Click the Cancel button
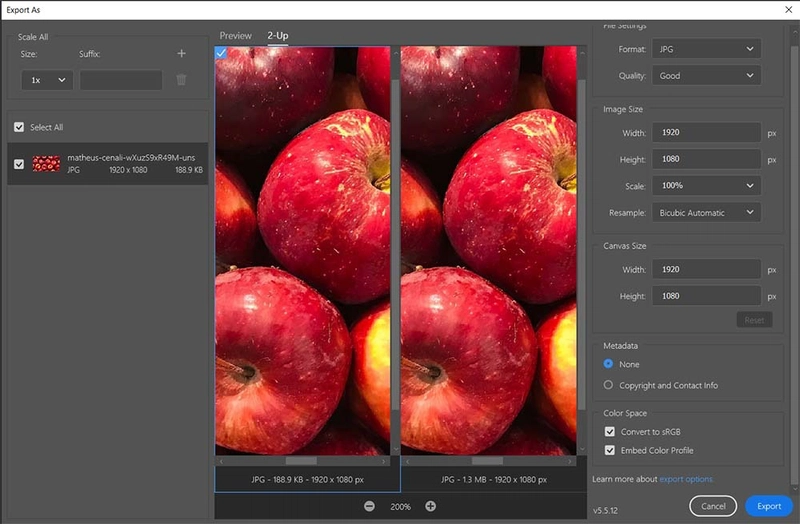This screenshot has height=524, width=800. [x=713, y=506]
